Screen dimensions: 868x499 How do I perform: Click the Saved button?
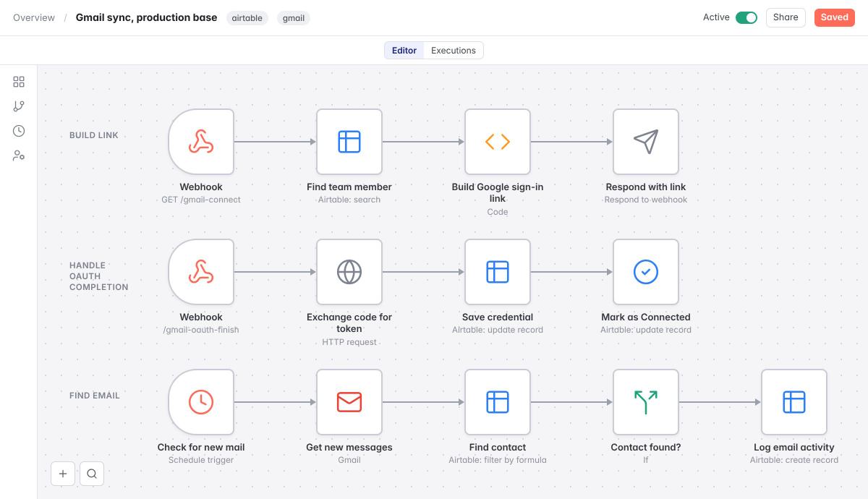(834, 17)
